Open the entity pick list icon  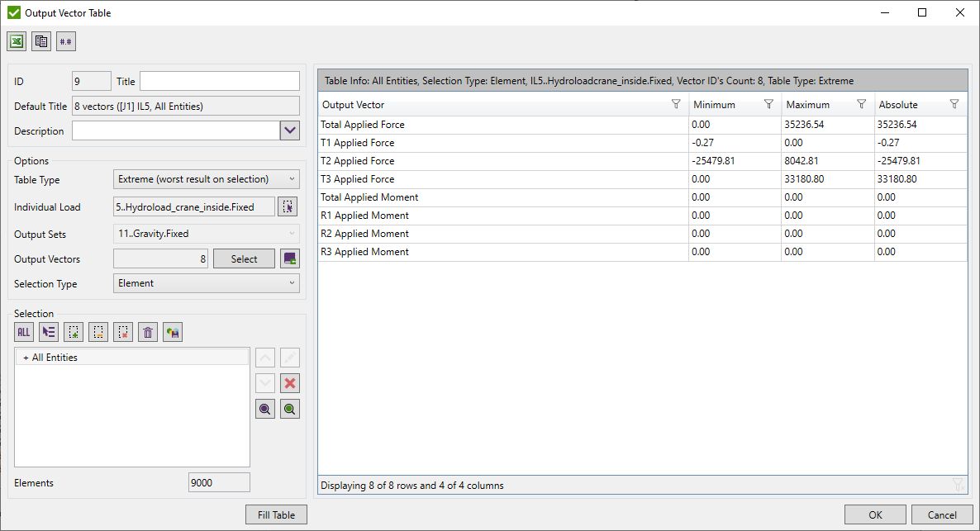click(x=48, y=331)
